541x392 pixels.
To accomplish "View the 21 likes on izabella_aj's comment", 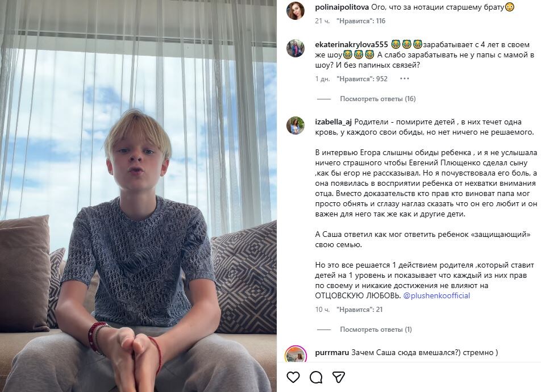I will click(x=359, y=310).
